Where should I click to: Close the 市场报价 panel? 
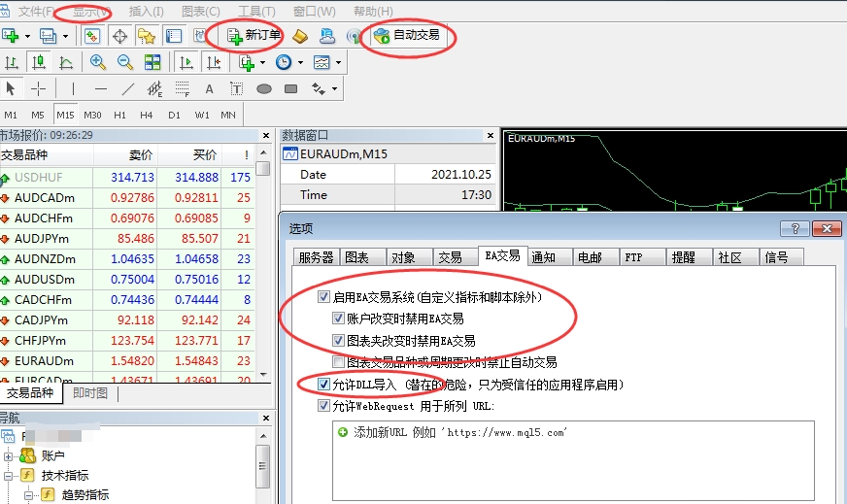(x=266, y=136)
